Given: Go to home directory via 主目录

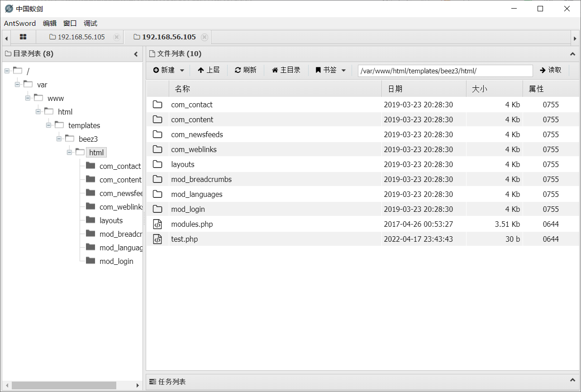Looking at the screenshot, I should (286, 70).
